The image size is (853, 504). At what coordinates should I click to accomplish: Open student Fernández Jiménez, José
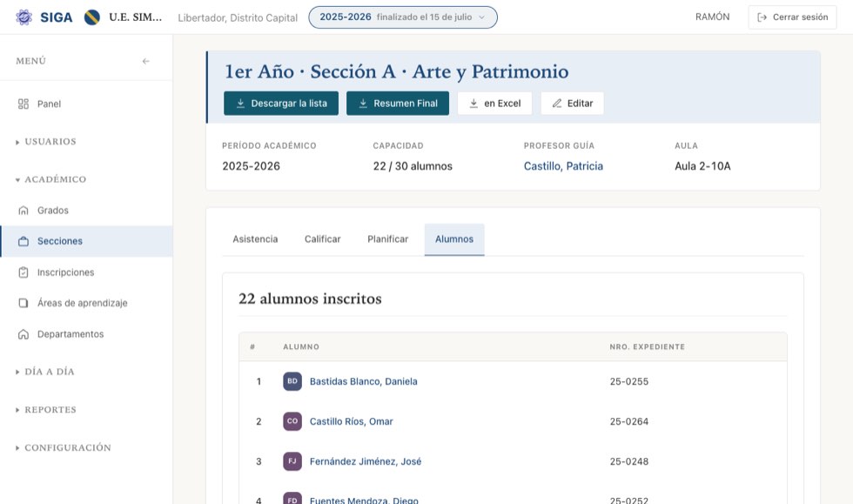[x=366, y=461]
